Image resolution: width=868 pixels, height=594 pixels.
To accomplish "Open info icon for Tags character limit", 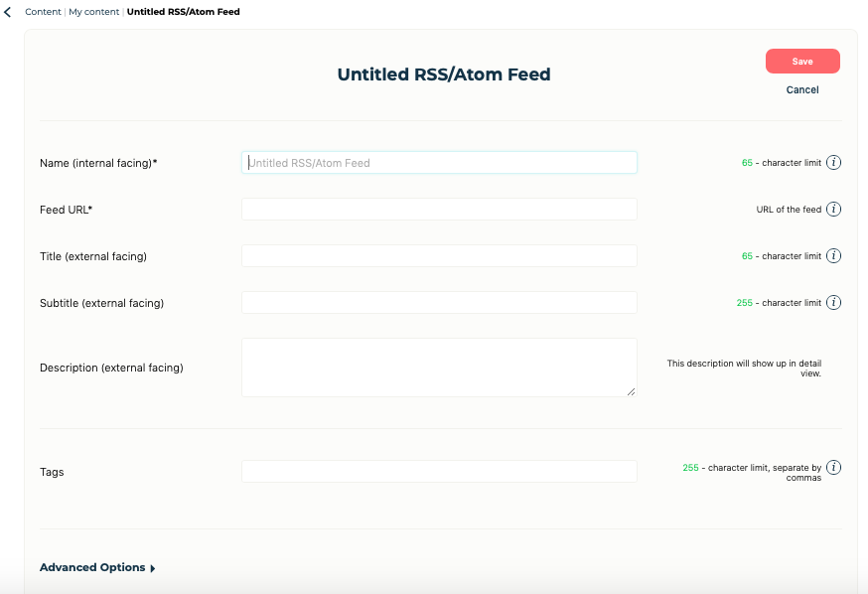I will pyautogui.click(x=833, y=467).
